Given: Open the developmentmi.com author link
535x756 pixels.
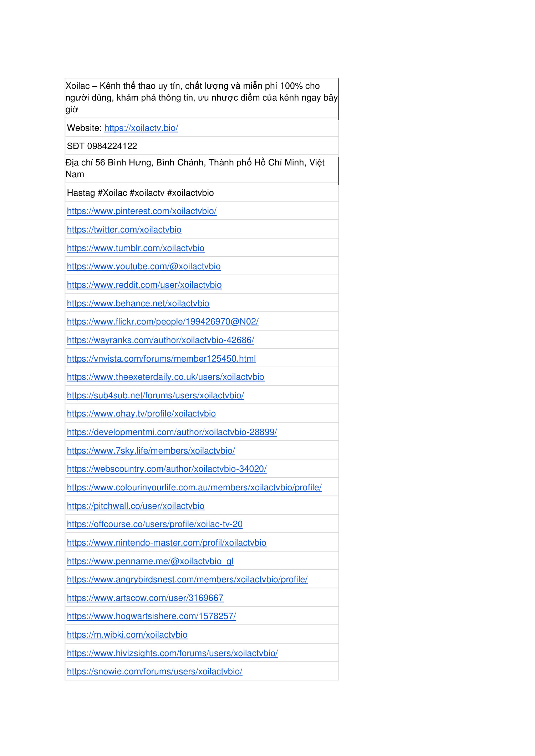Looking at the screenshot, I should pyautogui.click(x=172, y=432).
